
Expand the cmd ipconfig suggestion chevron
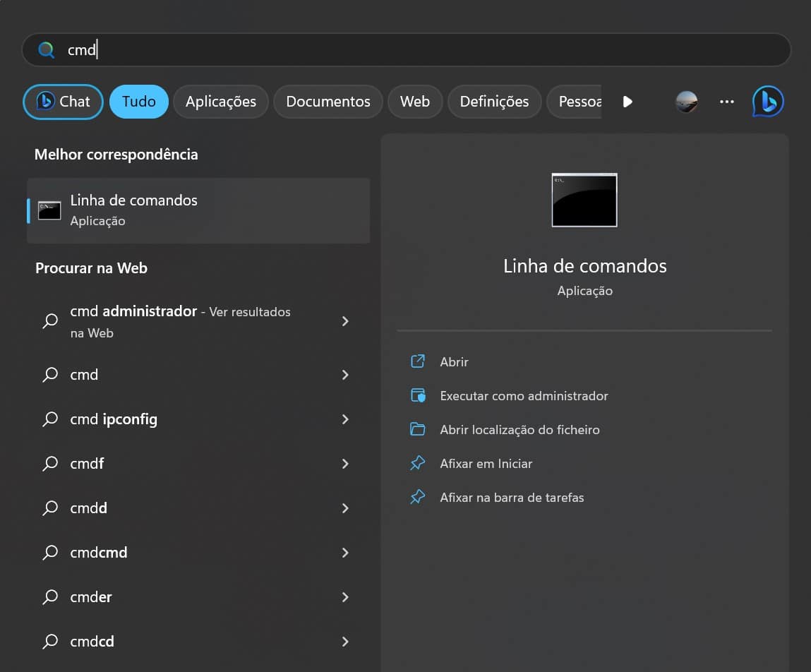click(x=345, y=419)
